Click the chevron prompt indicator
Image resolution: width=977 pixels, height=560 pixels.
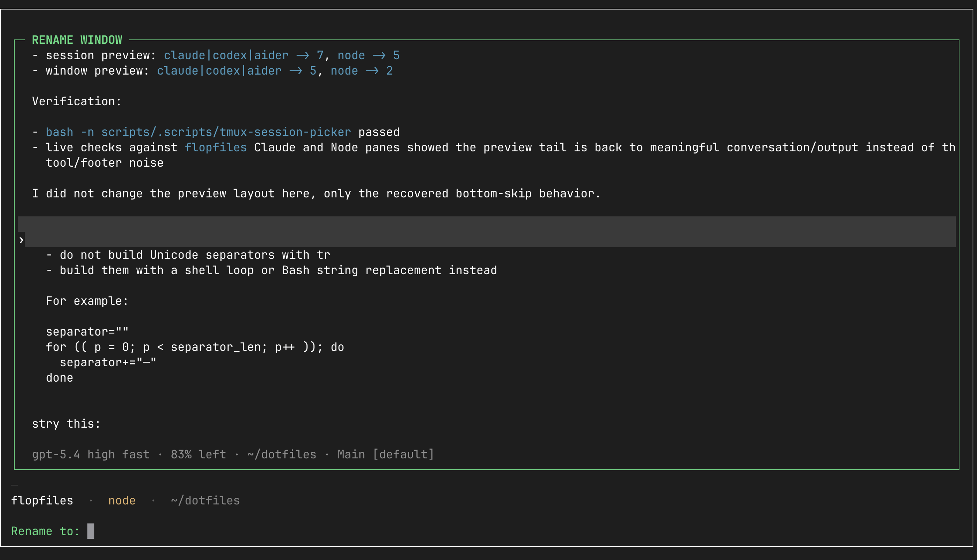(x=21, y=240)
